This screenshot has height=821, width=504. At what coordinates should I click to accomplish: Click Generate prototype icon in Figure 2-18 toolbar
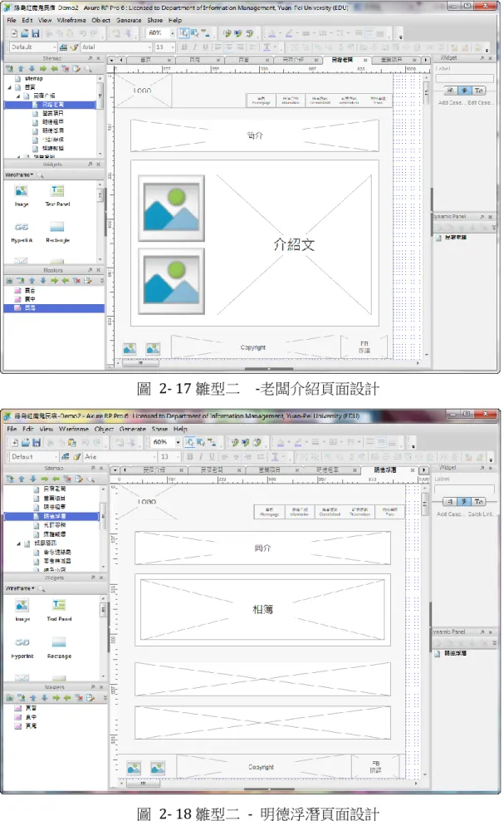tap(235, 442)
